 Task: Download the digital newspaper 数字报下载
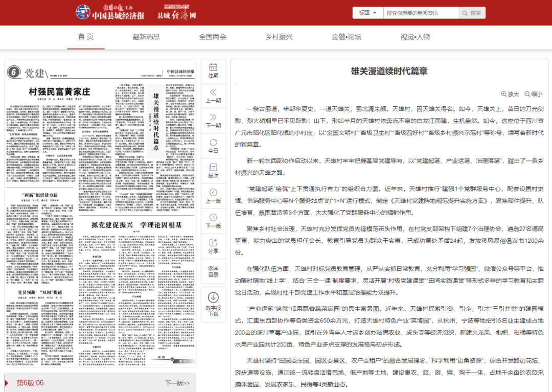pos(213,305)
